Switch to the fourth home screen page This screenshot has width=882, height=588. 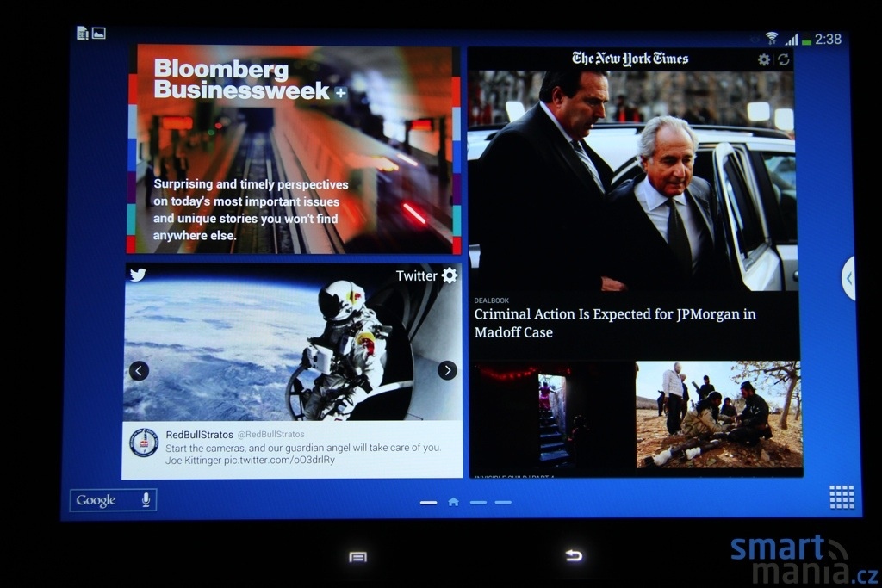[503, 503]
